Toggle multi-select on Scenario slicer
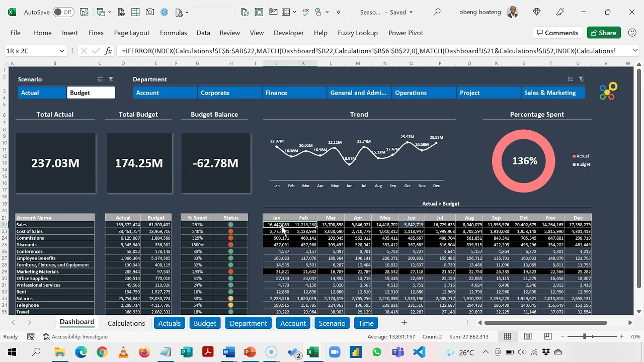 [100, 79]
